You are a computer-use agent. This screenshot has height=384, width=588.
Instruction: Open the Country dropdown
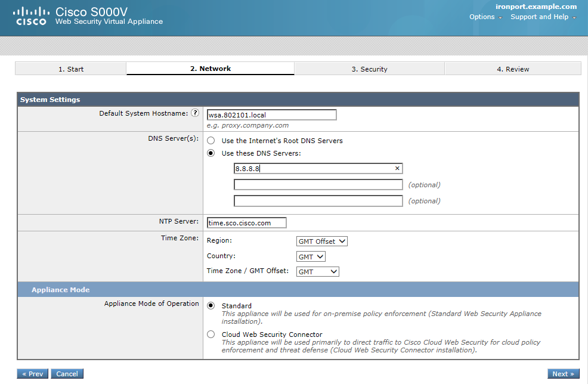(310, 256)
